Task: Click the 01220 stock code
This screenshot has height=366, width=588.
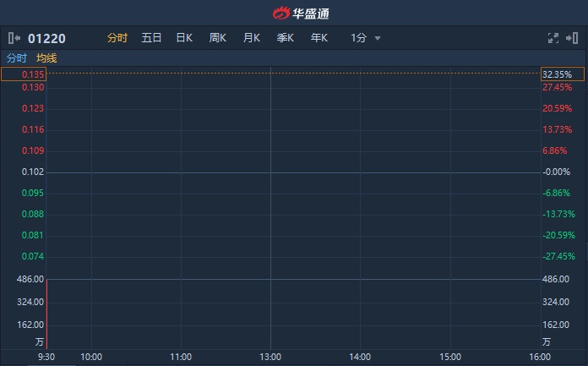Action: (46, 38)
